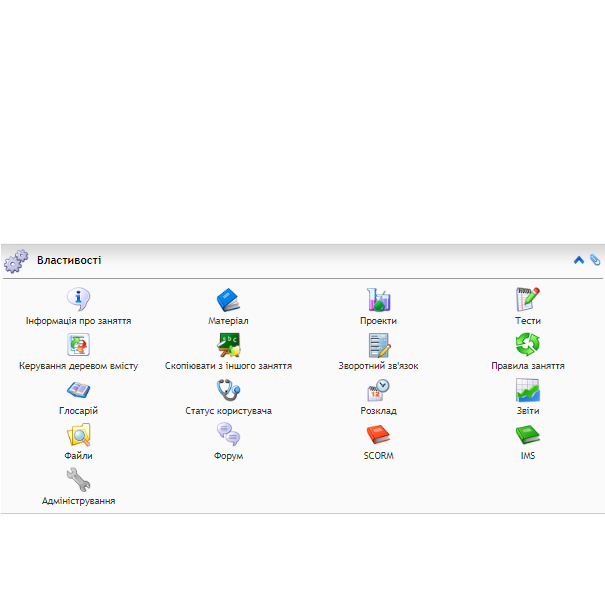Click the Форум speech bubbles icon
605x605 pixels.
(x=228, y=434)
